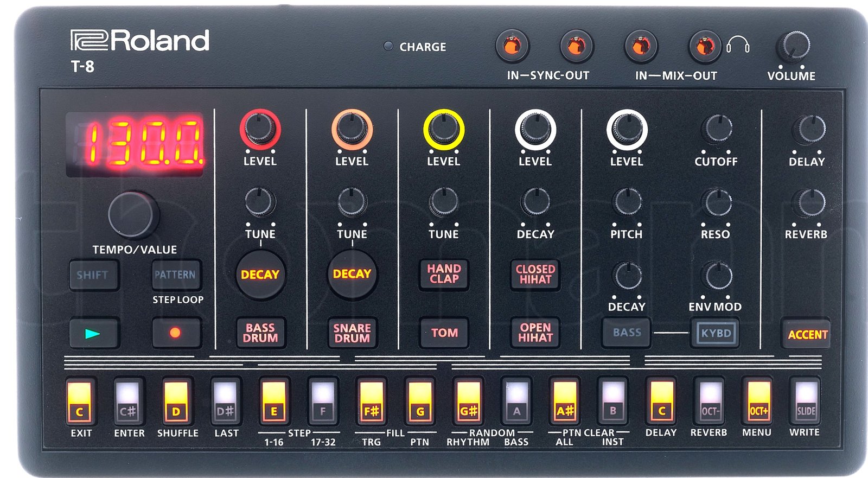Turn the VOLUME knob
The image size is (868, 478).
point(793,46)
